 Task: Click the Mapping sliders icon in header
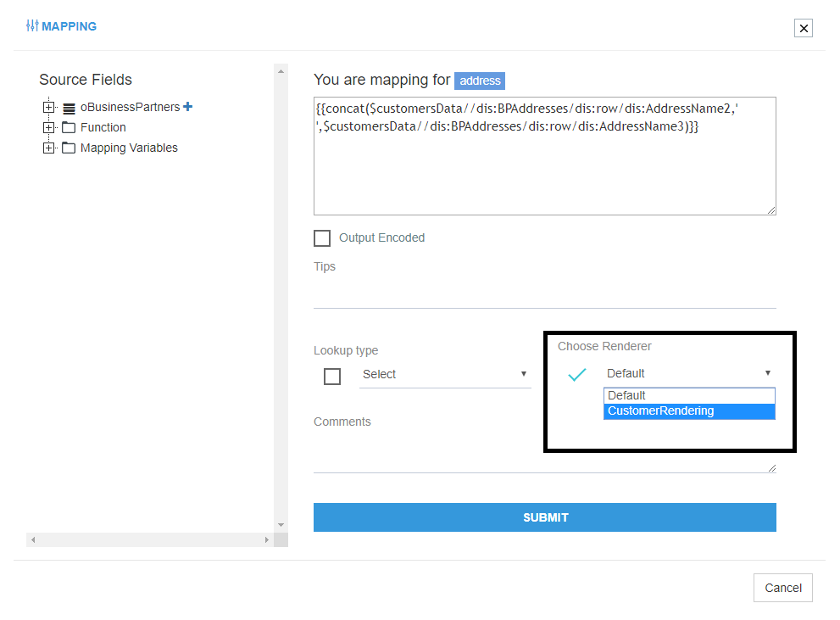(x=32, y=26)
